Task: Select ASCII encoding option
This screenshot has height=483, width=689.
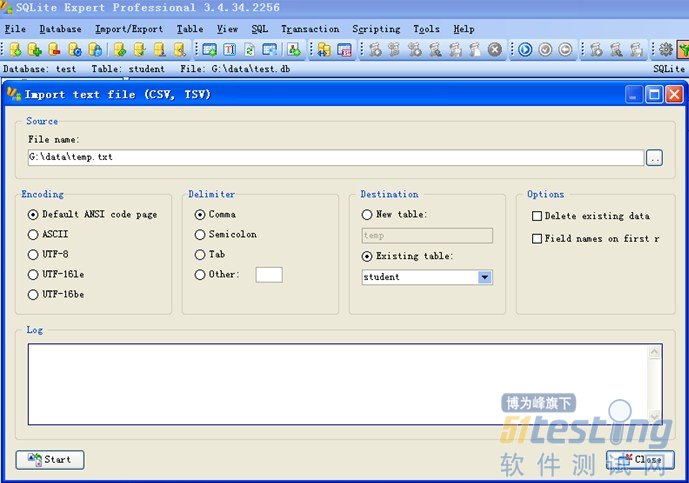Action: click(48, 234)
